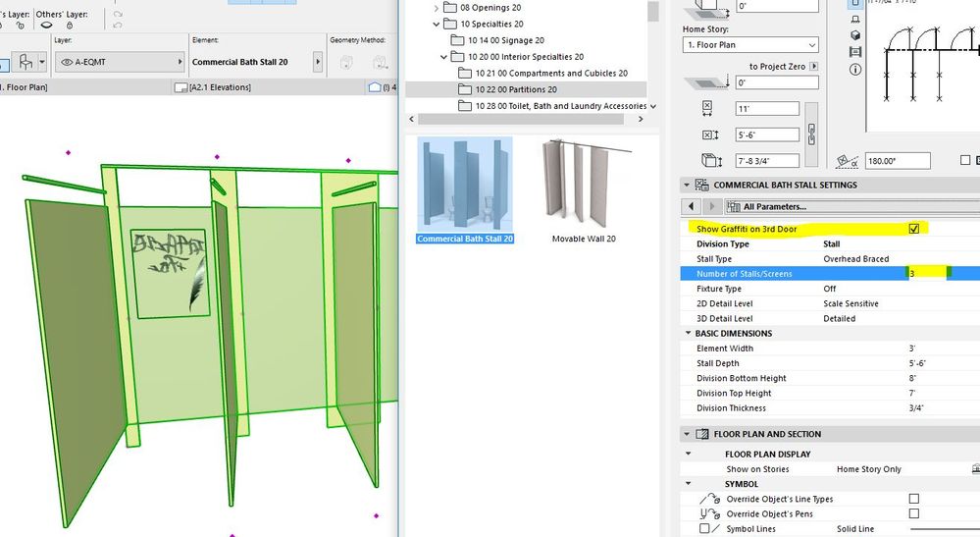This screenshot has width=980, height=537.
Task: Open the All Parameters... page selector
Action: tap(851, 206)
